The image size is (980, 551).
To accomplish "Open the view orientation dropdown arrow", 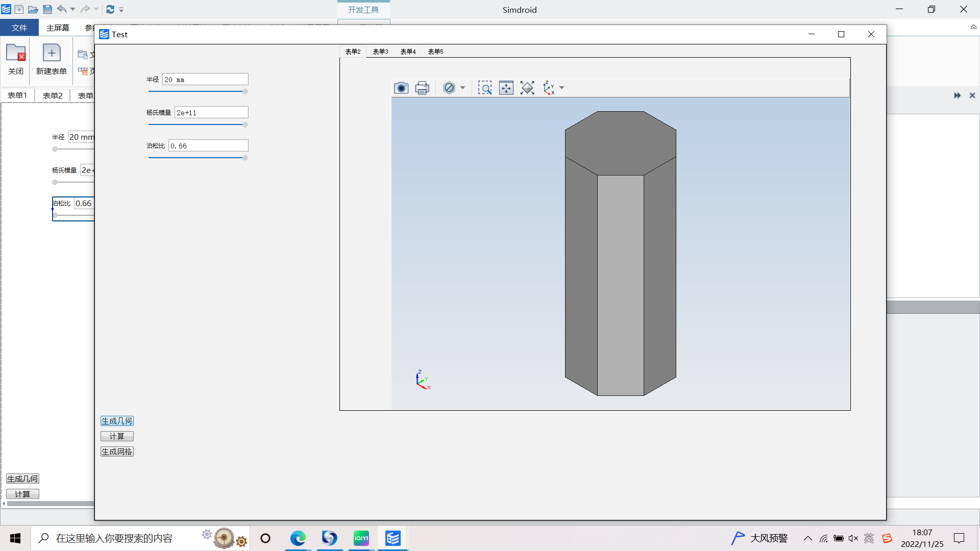I will 562,88.
